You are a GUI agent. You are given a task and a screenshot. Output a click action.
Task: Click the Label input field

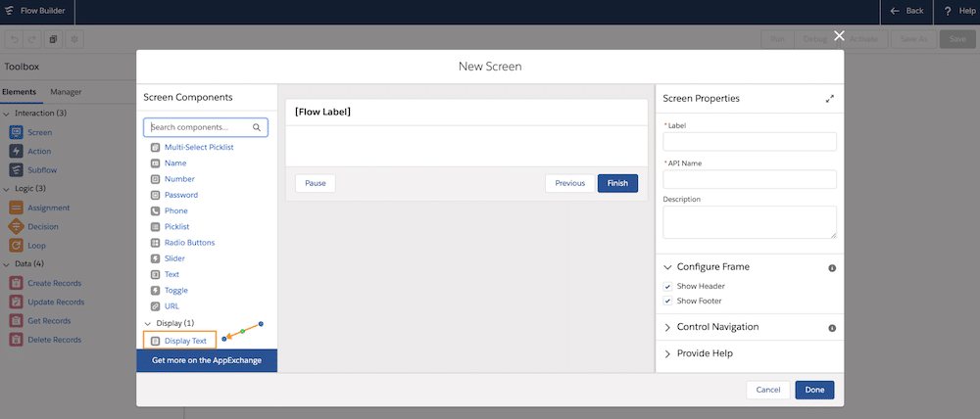(x=750, y=141)
